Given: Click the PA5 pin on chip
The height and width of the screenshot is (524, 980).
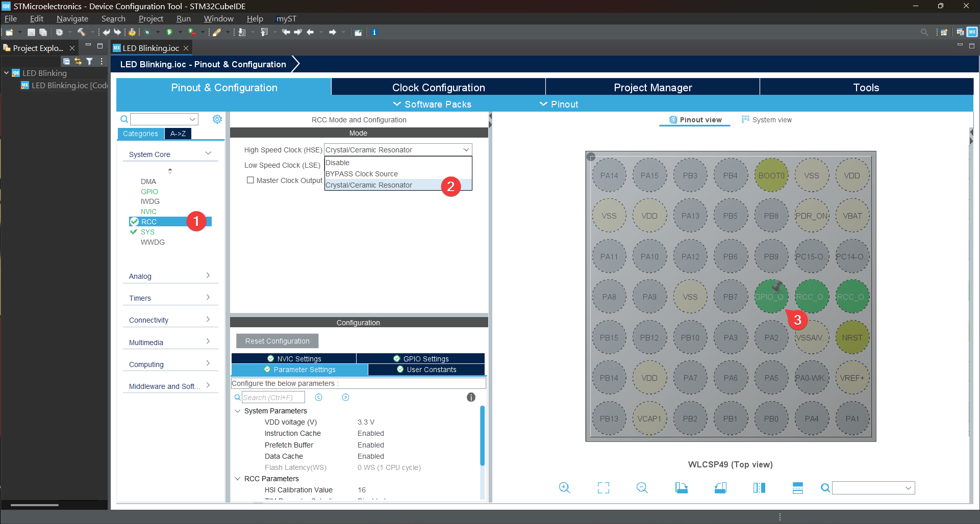Looking at the screenshot, I should click(x=771, y=378).
